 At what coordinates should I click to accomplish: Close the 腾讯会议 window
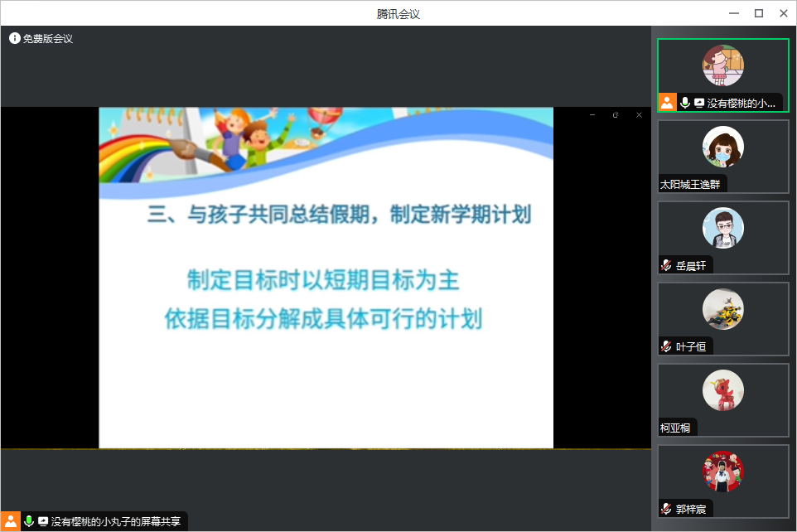[784, 13]
